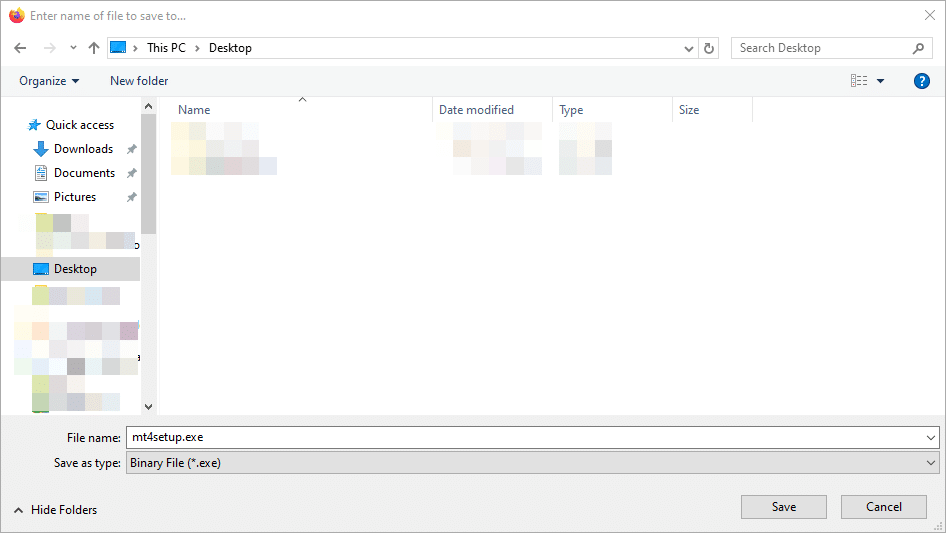
Task: Expand the view options dropdown arrow
Action: pos(881,81)
